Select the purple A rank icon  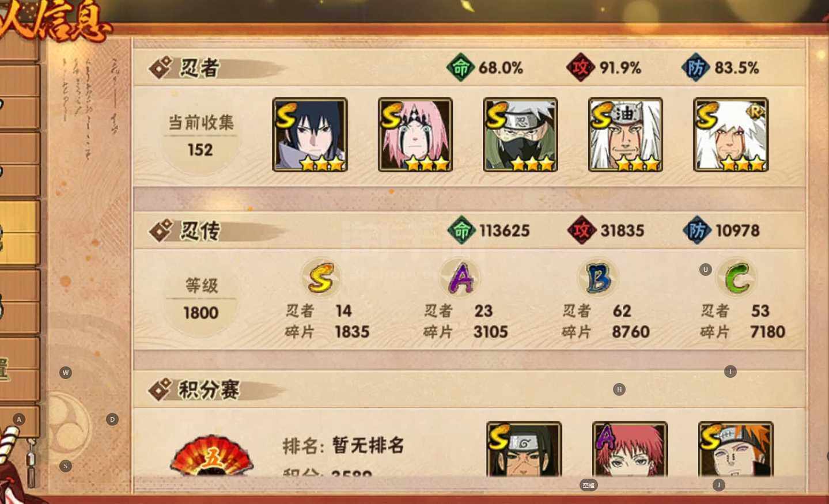coord(460,278)
